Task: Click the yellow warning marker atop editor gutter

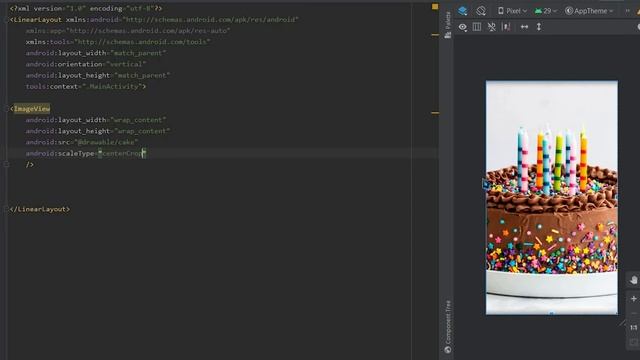Action: click(x=435, y=7)
